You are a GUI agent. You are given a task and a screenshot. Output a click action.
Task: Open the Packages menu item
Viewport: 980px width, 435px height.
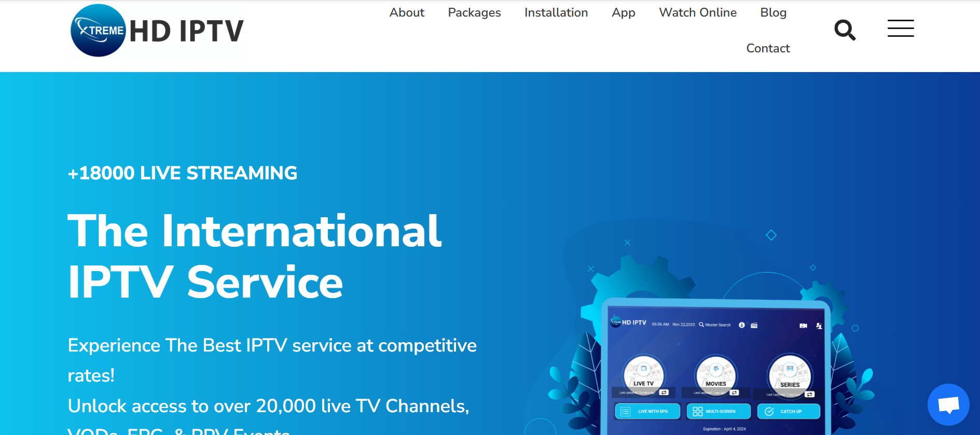click(x=474, y=12)
